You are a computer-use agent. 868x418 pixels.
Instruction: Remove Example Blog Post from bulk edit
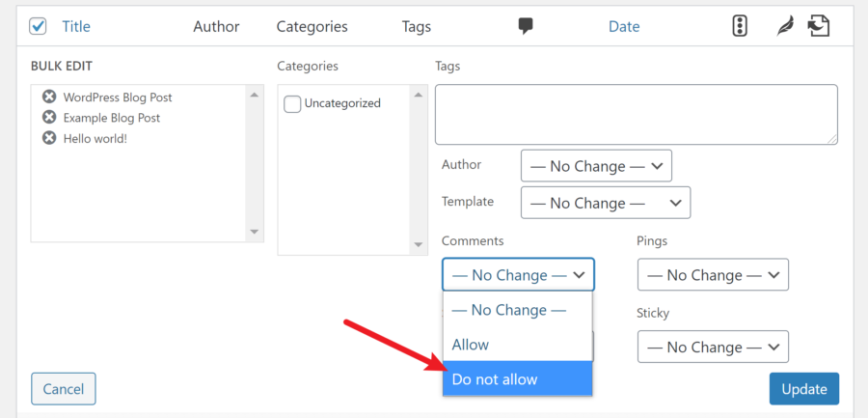[x=49, y=118]
